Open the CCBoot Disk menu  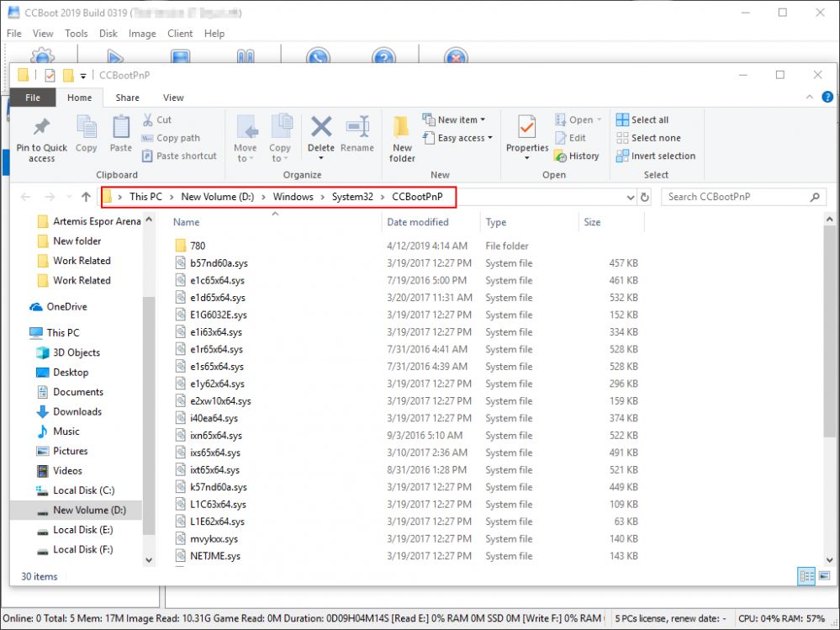pos(108,33)
